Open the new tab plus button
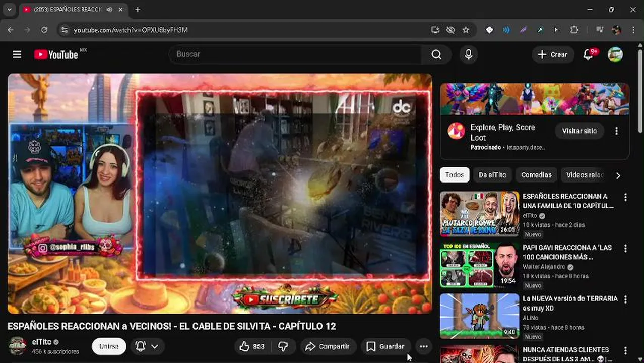The height and width of the screenshot is (363, 644). tap(138, 10)
